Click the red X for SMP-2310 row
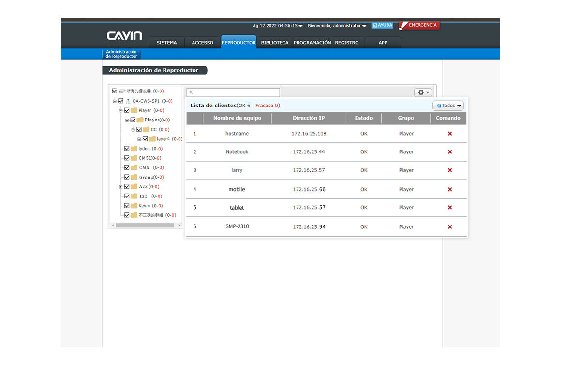This screenshot has height=392, width=567. point(450,227)
